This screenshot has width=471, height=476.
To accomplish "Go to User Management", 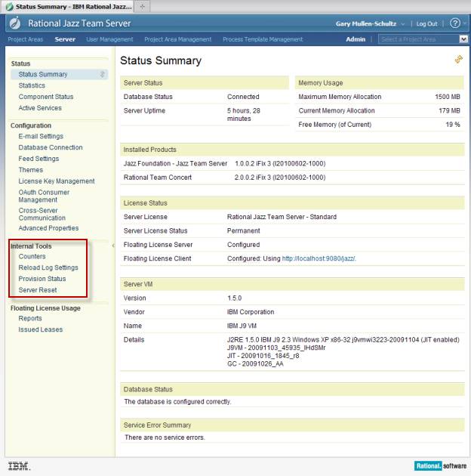I will [x=109, y=39].
